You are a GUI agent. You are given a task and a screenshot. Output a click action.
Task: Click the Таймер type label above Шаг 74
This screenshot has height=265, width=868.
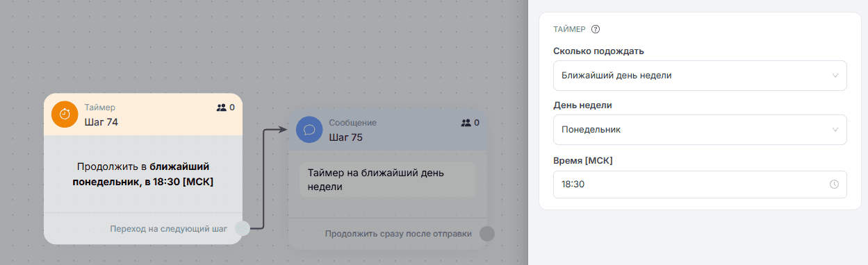(100, 108)
